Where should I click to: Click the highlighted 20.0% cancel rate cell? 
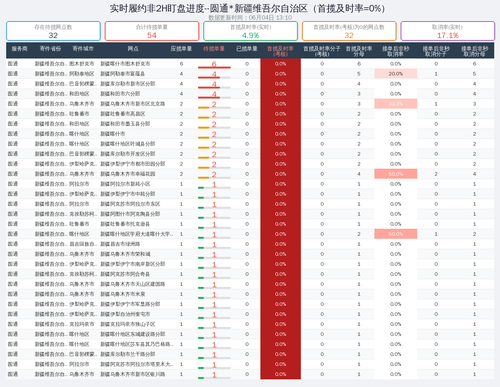(x=396, y=74)
